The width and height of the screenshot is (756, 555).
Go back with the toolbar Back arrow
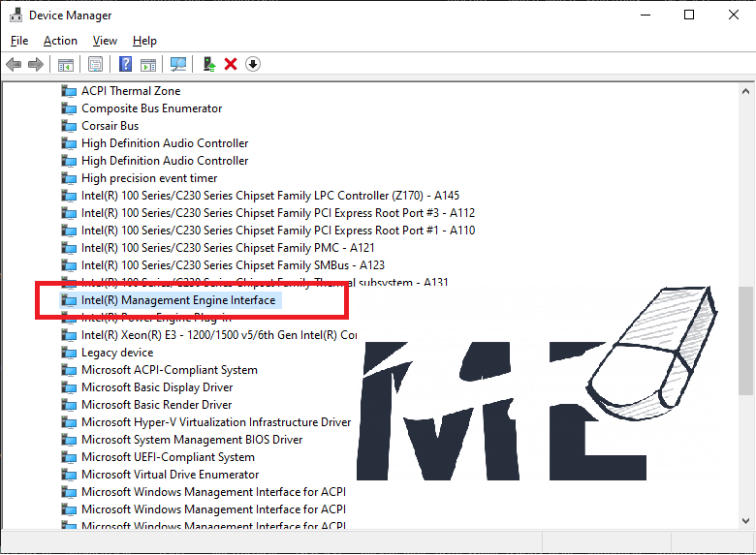click(14, 64)
